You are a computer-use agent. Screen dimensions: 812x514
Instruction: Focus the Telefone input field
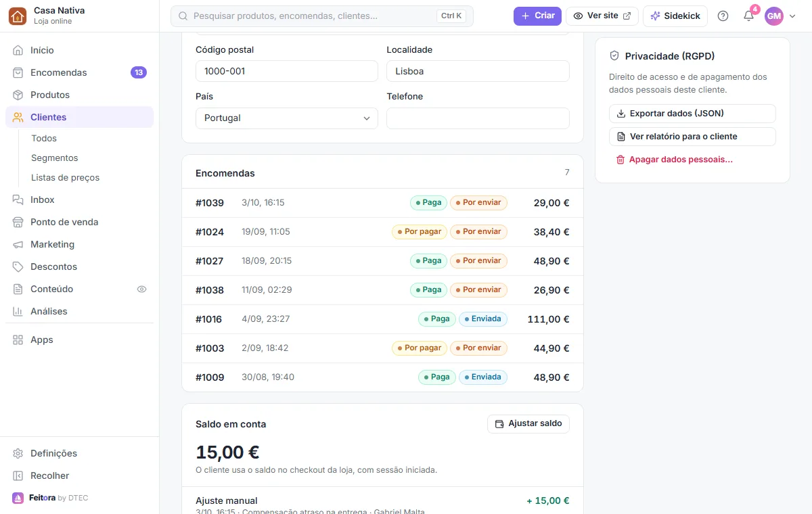point(478,118)
